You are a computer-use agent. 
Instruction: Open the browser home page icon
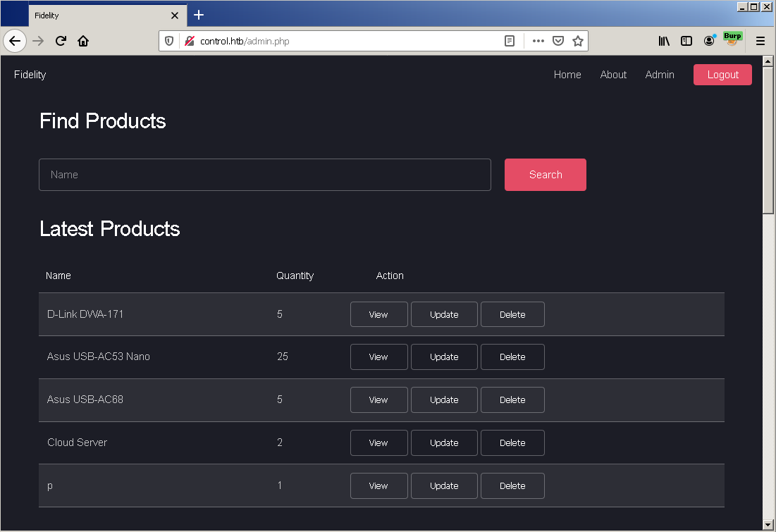coord(83,41)
